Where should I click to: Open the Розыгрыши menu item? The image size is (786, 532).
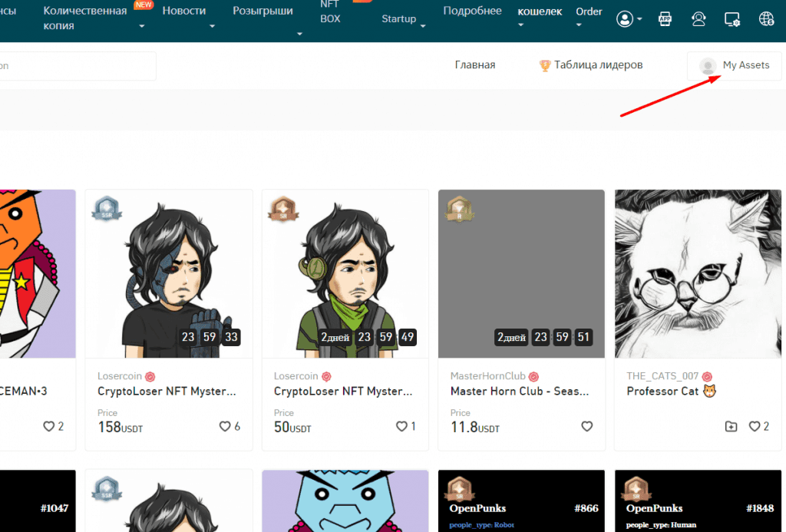(263, 11)
